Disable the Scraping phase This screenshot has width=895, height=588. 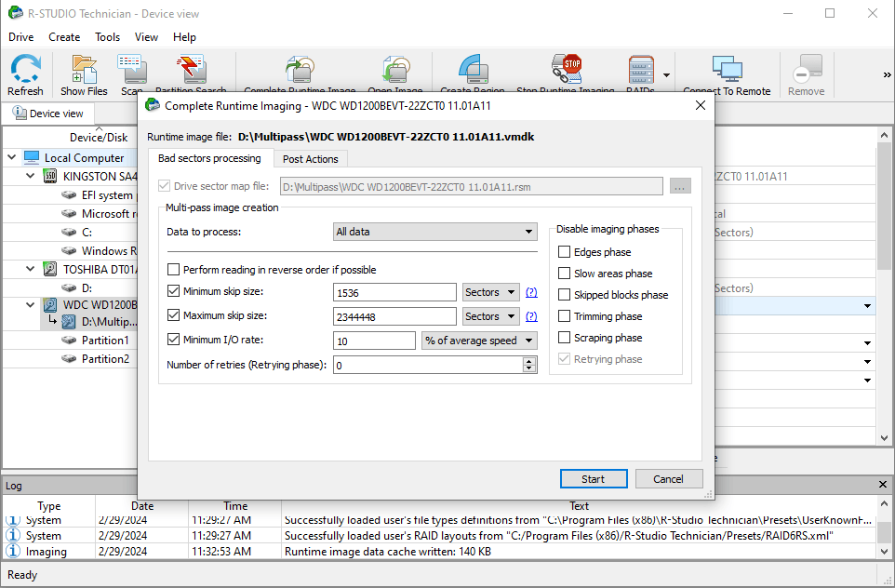tap(564, 338)
